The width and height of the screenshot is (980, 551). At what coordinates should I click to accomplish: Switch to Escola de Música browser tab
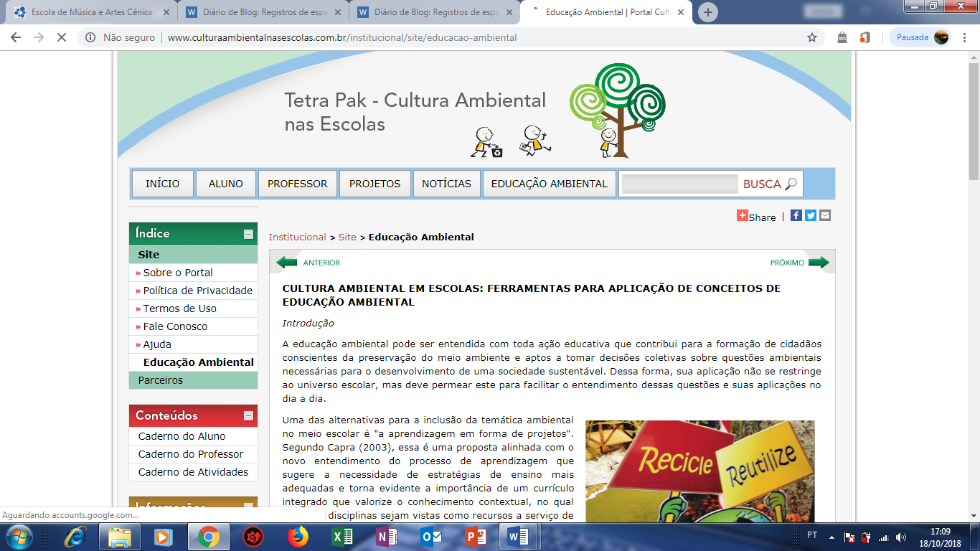[x=92, y=12]
